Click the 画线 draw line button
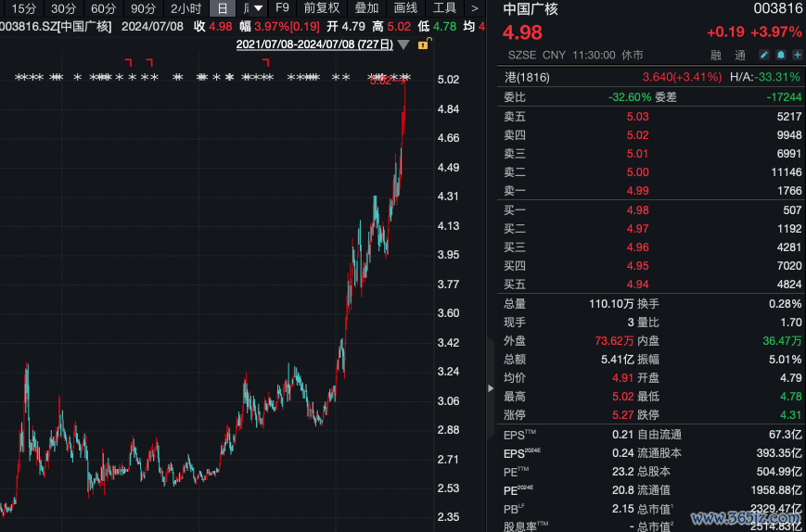This screenshot has width=806, height=532. (405, 8)
